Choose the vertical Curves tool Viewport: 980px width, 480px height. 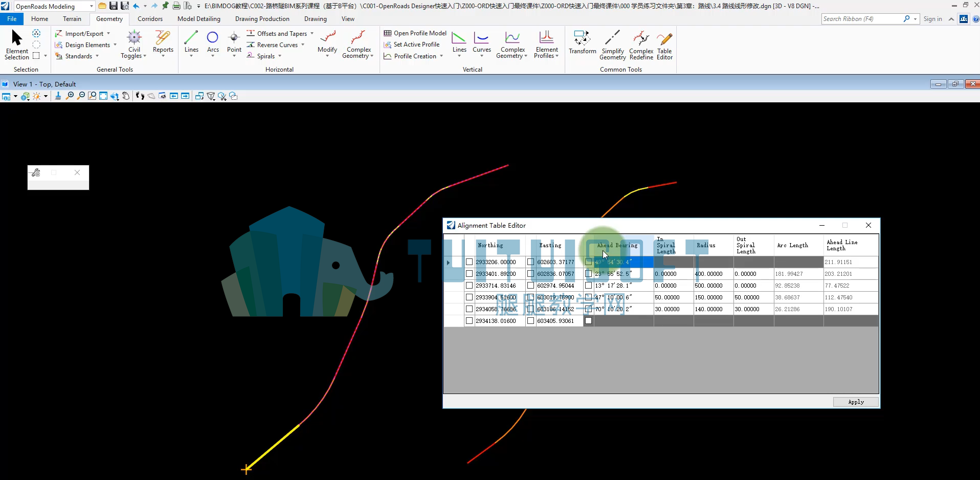tap(482, 43)
